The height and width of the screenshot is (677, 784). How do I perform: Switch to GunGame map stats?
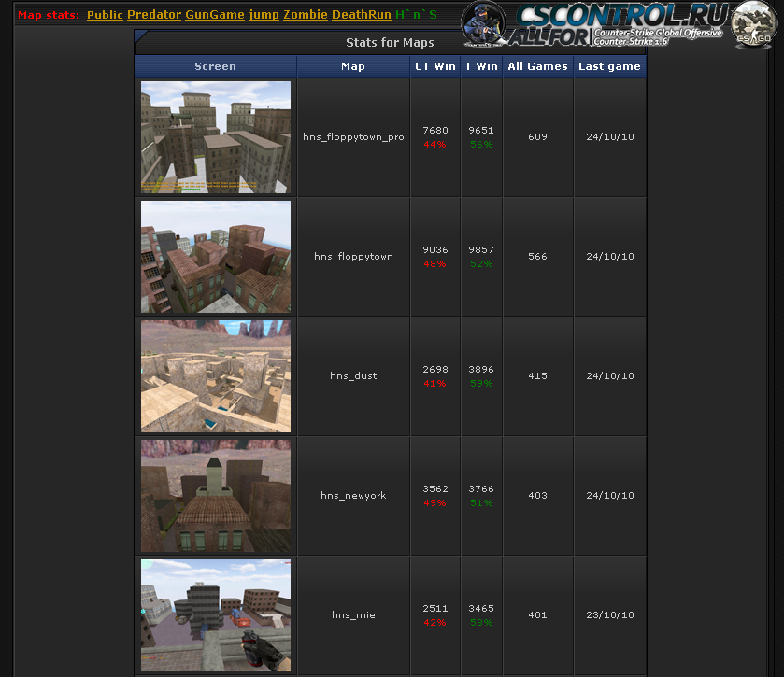point(215,15)
